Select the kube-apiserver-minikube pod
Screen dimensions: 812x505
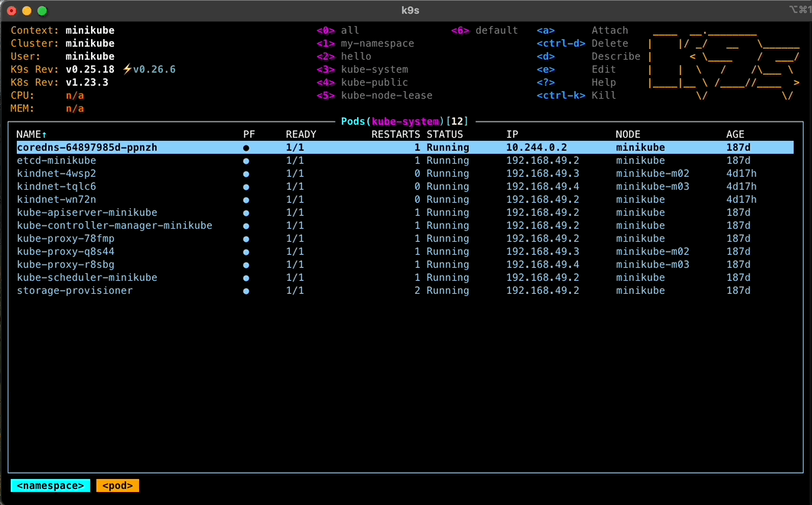[x=405, y=212]
